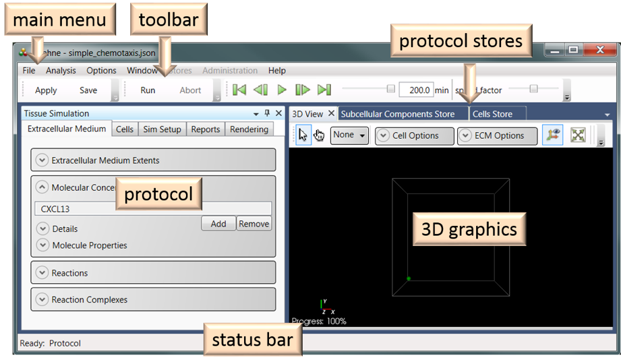Click Add for molecular concentrations

(218, 224)
